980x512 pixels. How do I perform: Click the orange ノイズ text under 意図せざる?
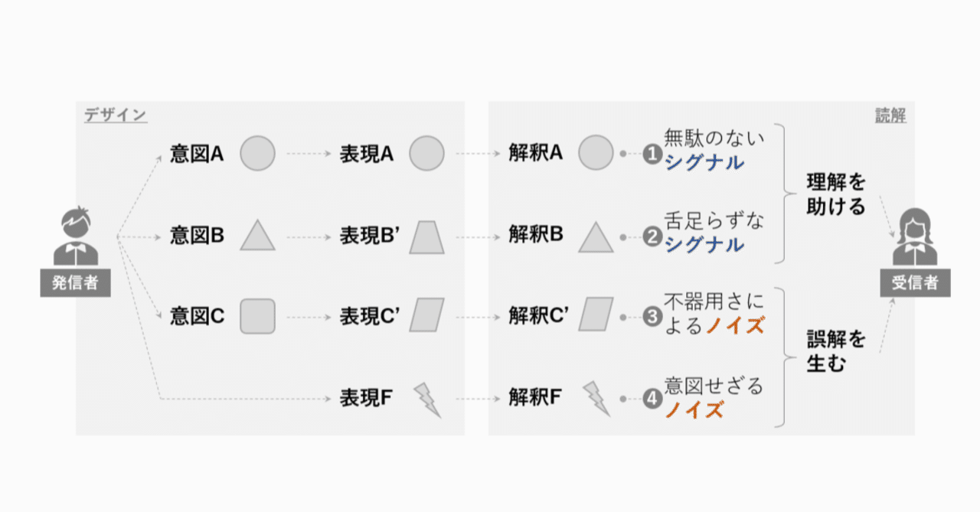click(694, 410)
